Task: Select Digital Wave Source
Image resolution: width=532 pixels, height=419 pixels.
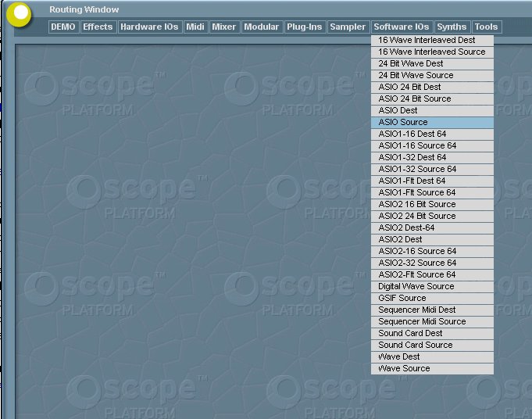Action: click(x=432, y=286)
